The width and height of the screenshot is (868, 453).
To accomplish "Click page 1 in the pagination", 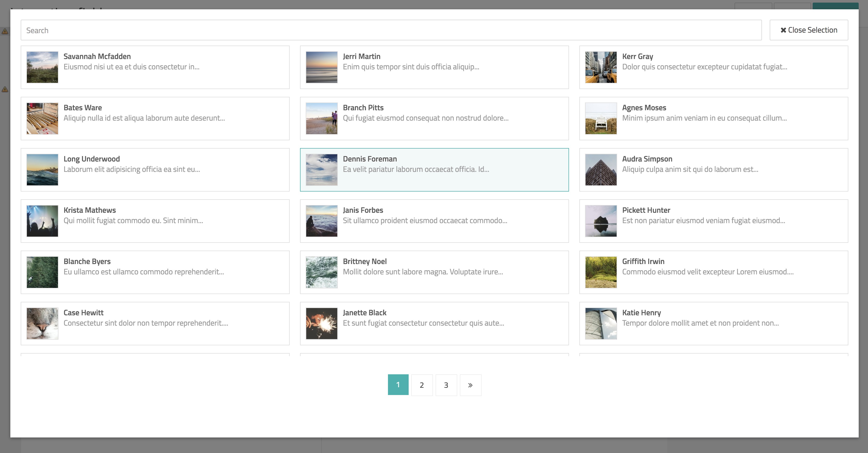I will [398, 385].
